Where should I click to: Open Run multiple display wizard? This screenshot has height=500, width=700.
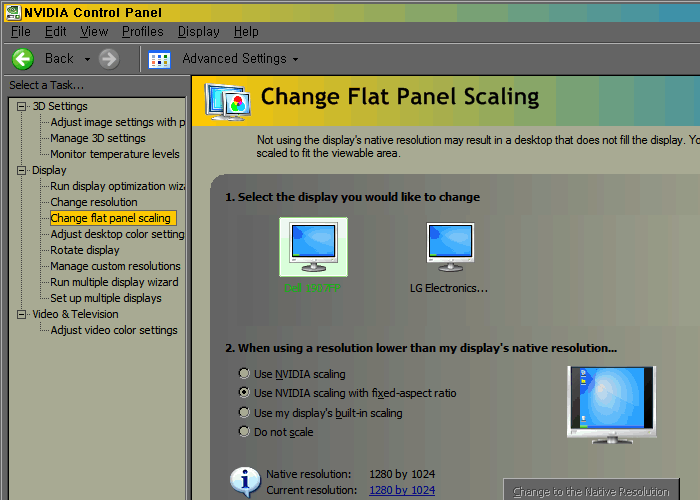click(x=114, y=282)
